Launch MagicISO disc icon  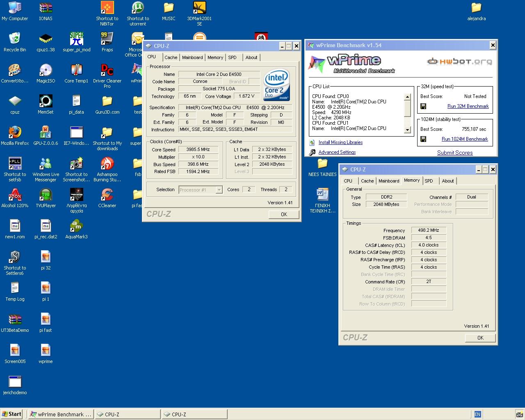(x=46, y=73)
